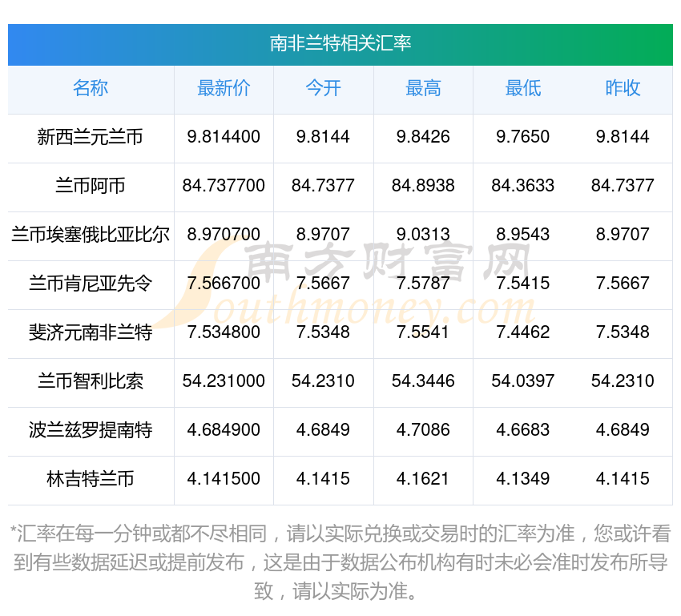Click the 兰币肯尼亚先令 row name
The height and width of the screenshot is (616, 681).
[x=91, y=284]
